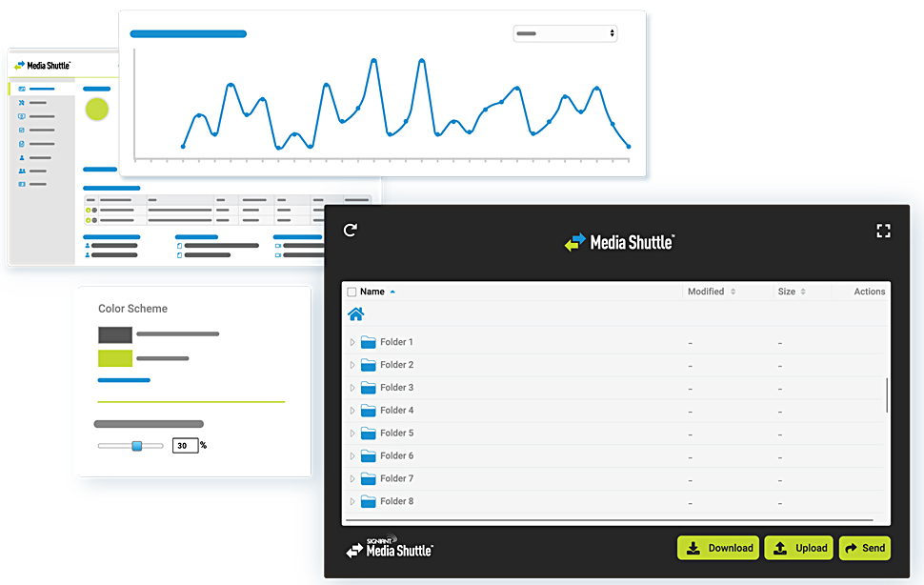
Task: Select the Folder 6 name text
Action: click(396, 455)
